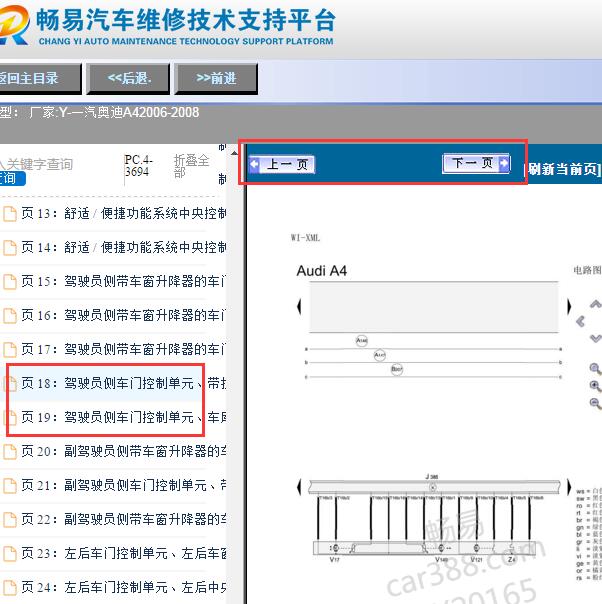Click the PC.4-3694 text

click(139, 166)
